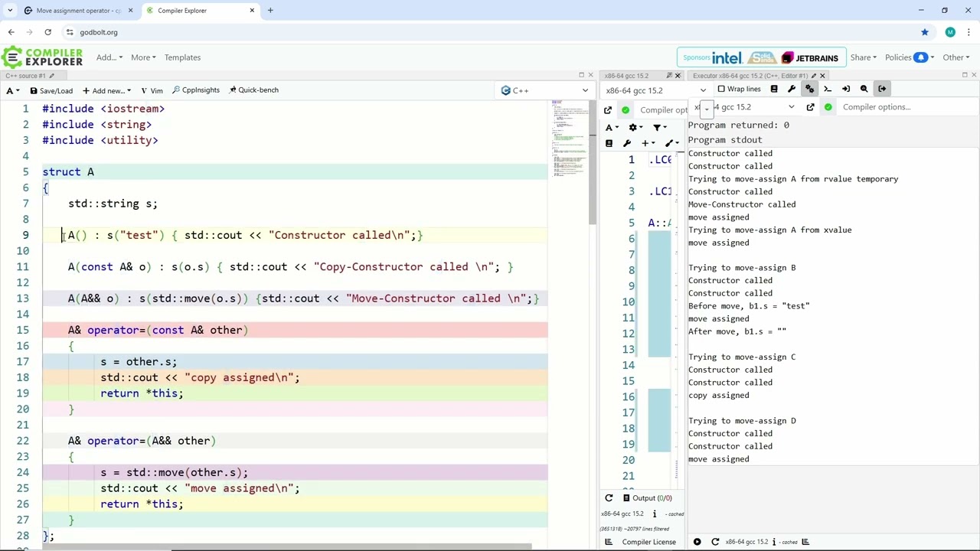Toggle command-line arguments icon in executor
The width and height of the screenshot is (980, 551).
point(828,89)
